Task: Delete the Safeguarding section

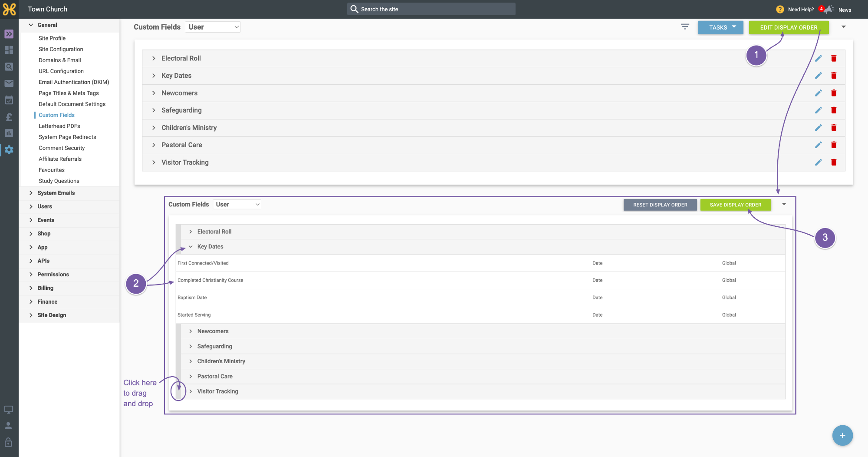Action: (x=834, y=110)
